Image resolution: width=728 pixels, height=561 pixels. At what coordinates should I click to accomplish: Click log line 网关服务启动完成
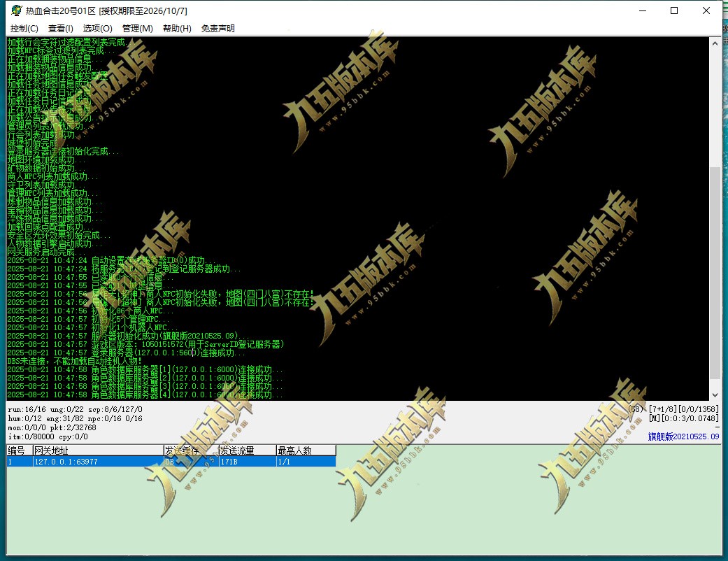click(x=46, y=253)
